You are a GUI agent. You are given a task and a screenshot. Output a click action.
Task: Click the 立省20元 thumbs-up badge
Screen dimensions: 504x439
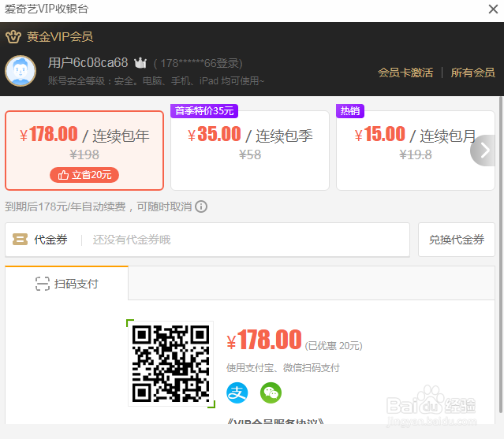pyautogui.click(x=84, y=175)
